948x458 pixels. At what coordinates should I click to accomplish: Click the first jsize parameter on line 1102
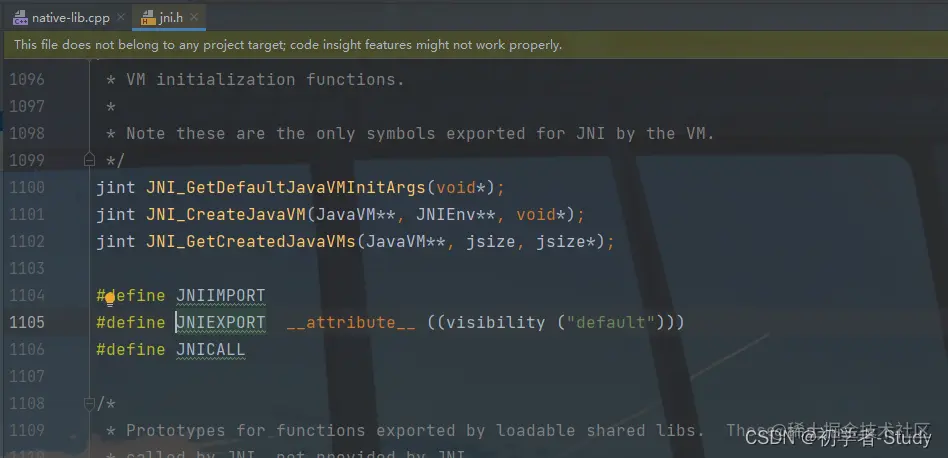coord(490,242)
